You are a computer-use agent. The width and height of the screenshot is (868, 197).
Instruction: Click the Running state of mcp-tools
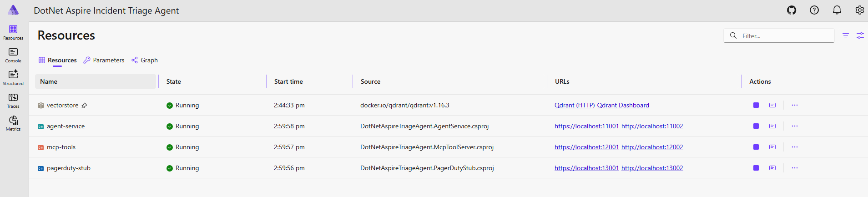pos(182,147)
